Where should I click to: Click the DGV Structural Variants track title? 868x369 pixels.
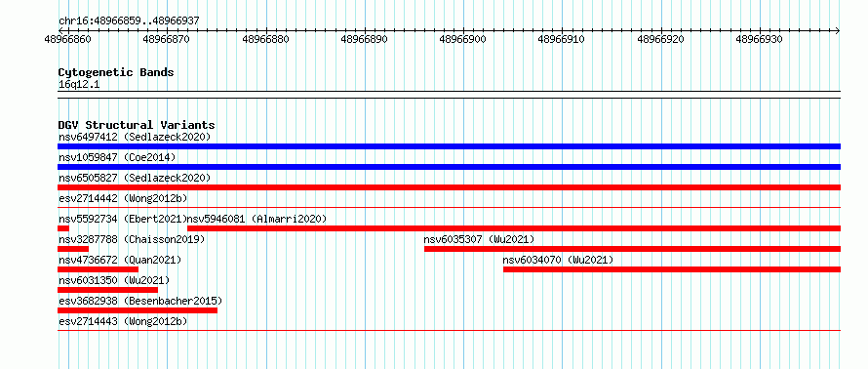[x=137, y=125]
